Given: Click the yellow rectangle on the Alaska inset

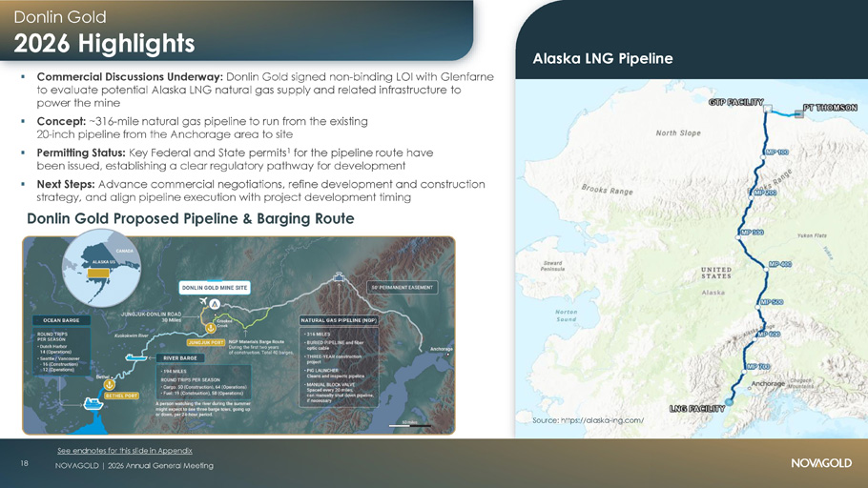Looking at the screenshot, I should click(98, 274).
